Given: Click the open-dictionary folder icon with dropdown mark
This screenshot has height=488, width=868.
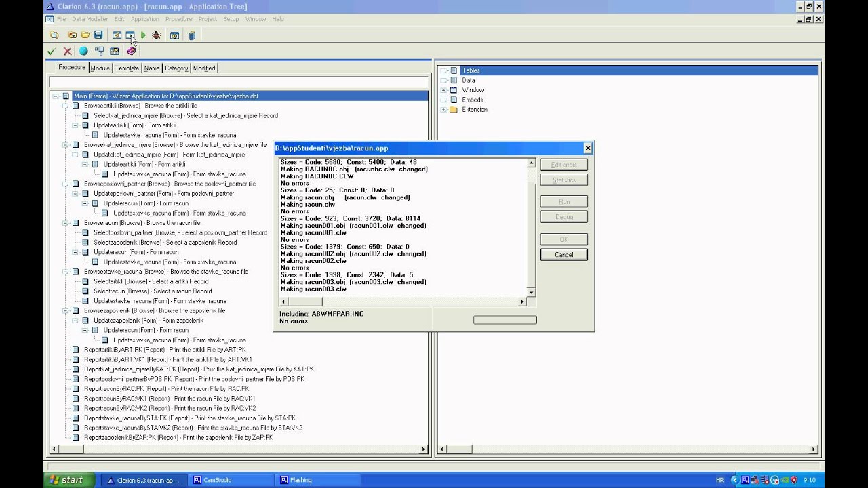Looking at the screenshot, I should pos(73,35).
